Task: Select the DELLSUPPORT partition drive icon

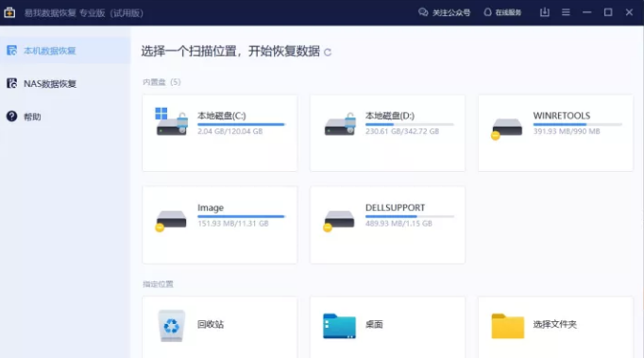Action: click(x=339, y=220)
